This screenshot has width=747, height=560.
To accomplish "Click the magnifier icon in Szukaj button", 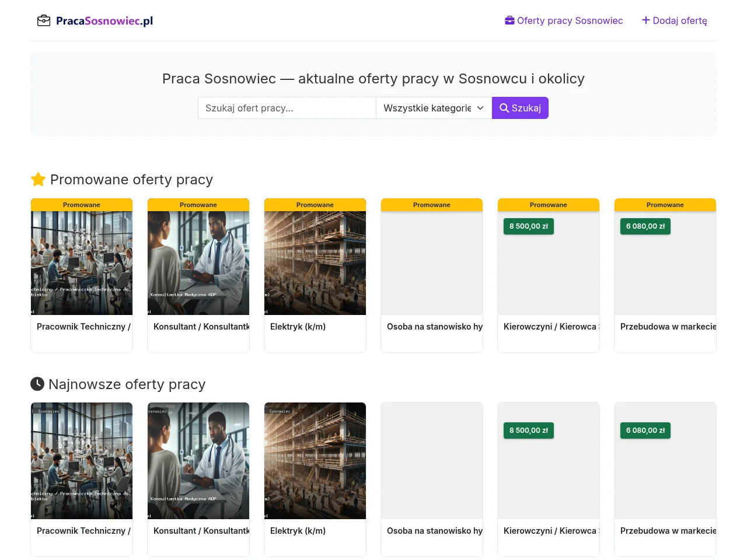I will pyautogui.click(x=504, y=108).
